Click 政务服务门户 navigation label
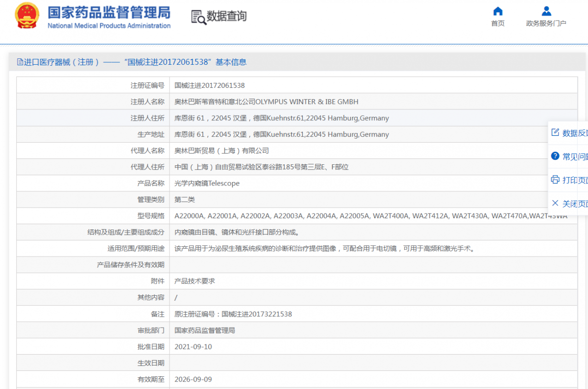 point(546,23)
